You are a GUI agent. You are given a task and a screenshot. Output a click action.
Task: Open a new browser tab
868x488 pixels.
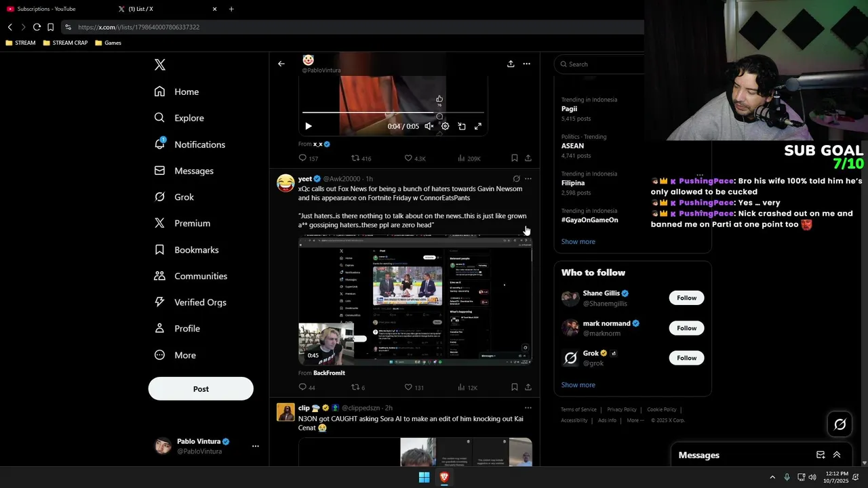(x=231, y=9)
